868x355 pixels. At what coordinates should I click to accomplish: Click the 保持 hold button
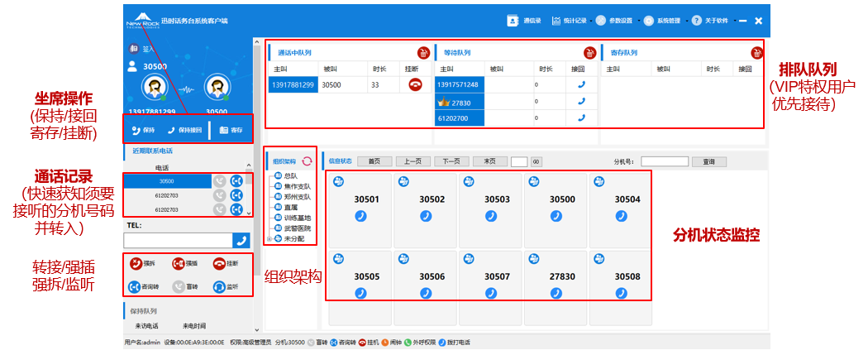tap(144, 130)
